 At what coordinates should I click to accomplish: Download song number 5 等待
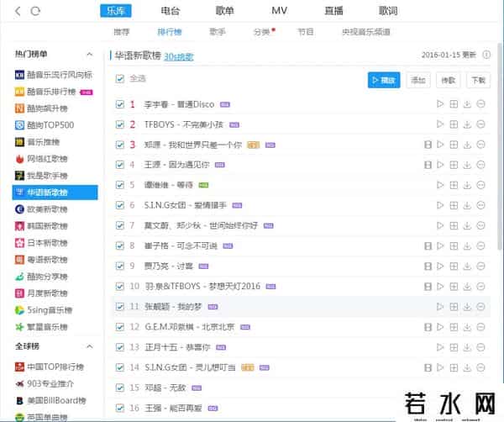(x=467, y=185)
